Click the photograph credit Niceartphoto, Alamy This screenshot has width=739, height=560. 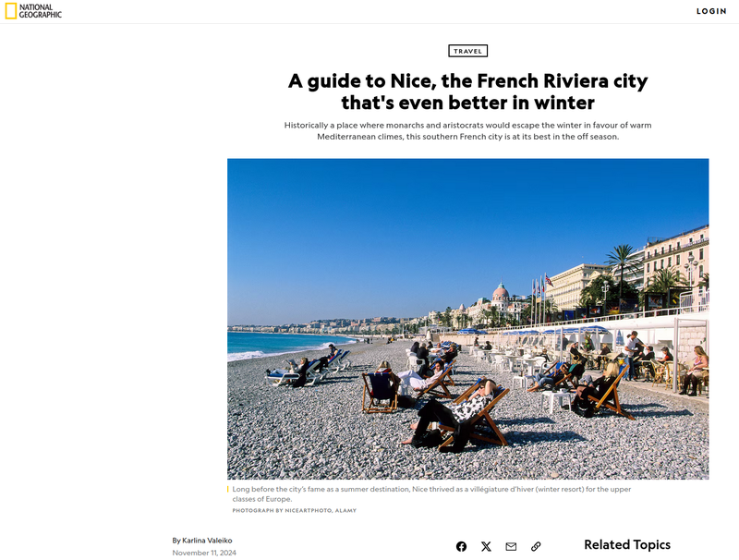(x=294, y=510)
